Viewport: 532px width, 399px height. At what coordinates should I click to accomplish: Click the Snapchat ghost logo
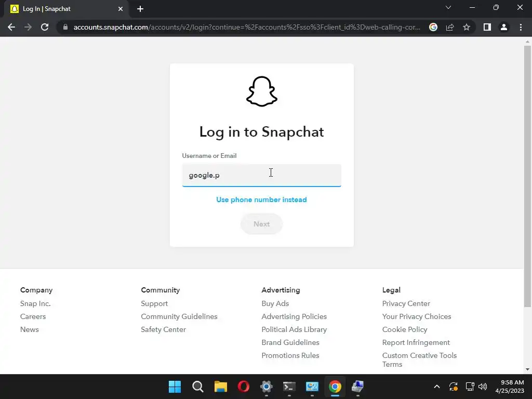click(x=262, y=91)
